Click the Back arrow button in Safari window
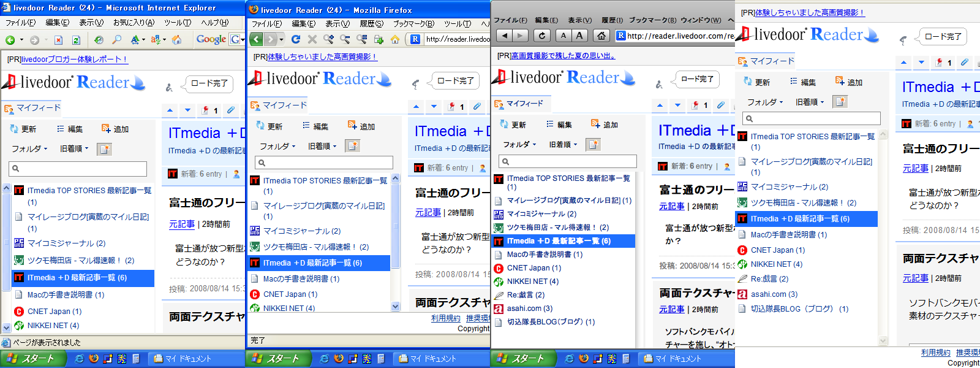The height and width of the screenshot is (368, 980). 504,36
